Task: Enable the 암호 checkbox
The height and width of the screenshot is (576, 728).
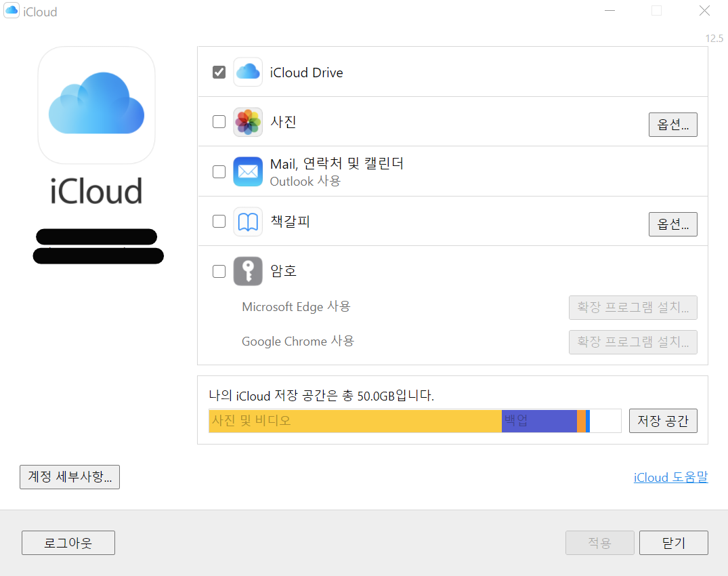Action: (219, 271)
